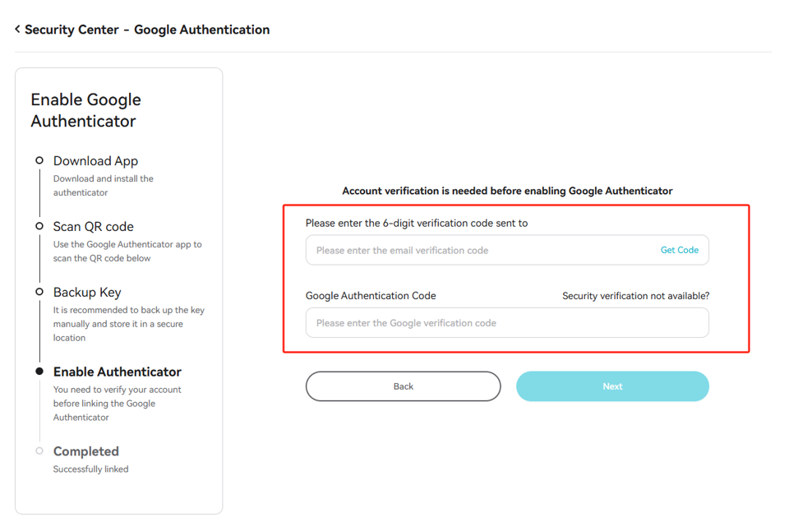Click the back chevron beside Security Center
Screen dimensions: 812x522
pos(17,29)
